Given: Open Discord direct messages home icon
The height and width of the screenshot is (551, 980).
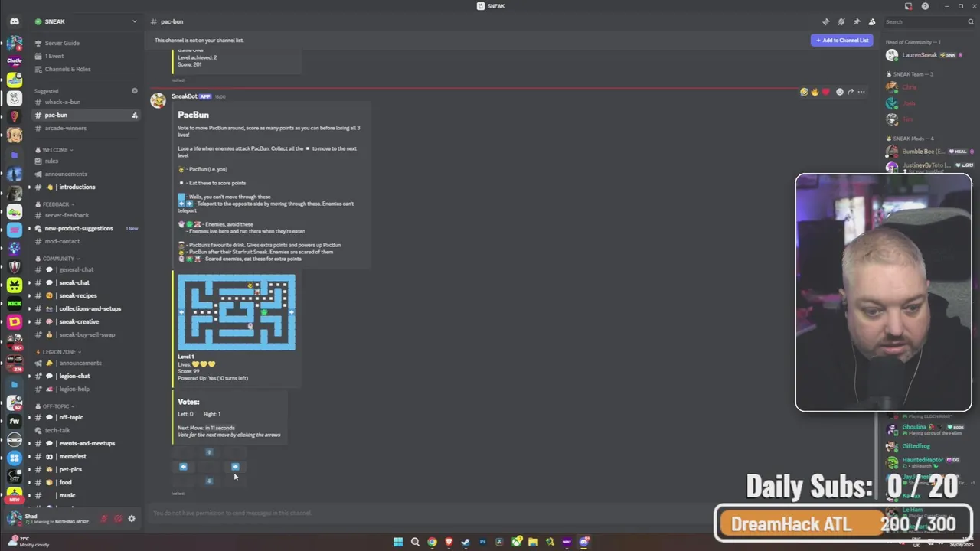Looking at the screenshot, I should click(14, 21).
